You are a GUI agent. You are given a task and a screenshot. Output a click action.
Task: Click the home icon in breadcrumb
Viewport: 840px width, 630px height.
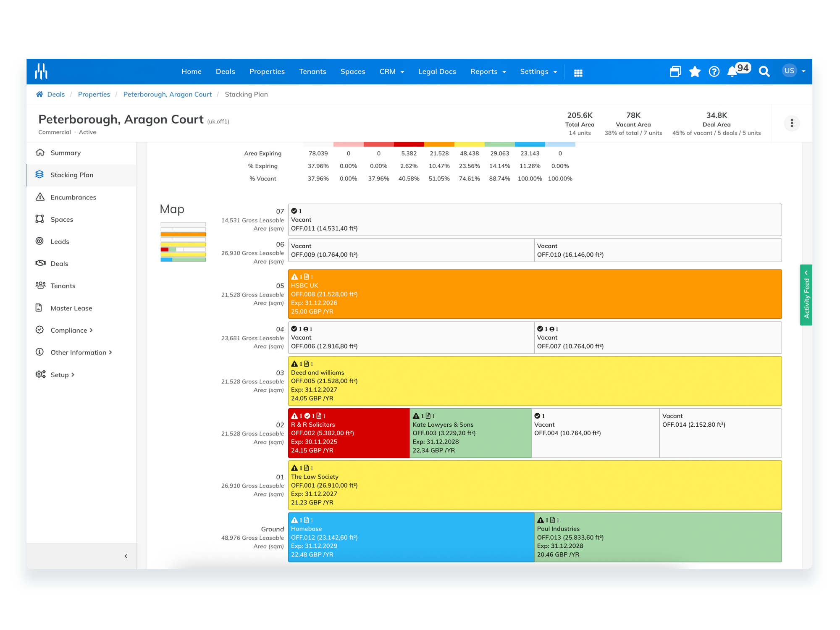(x=39, y=94)
